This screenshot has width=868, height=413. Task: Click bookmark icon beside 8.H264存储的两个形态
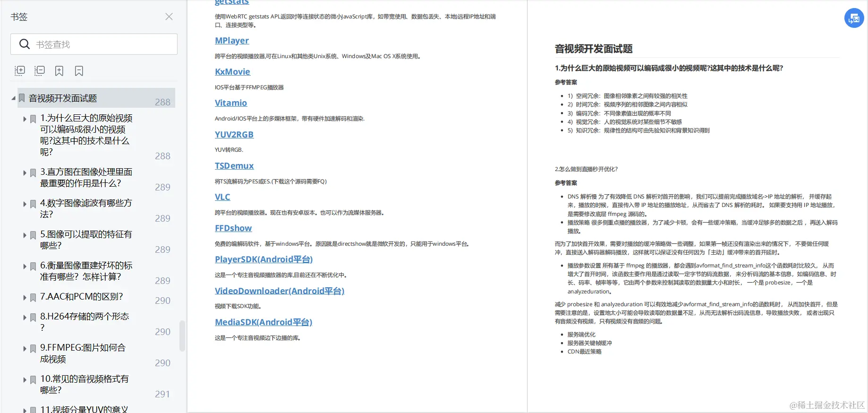33,318
